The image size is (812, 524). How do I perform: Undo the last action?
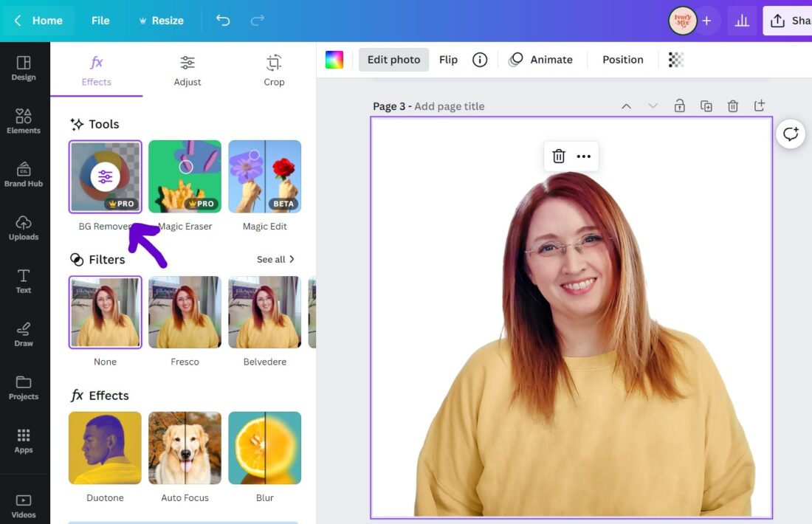(x=222, y=21)
